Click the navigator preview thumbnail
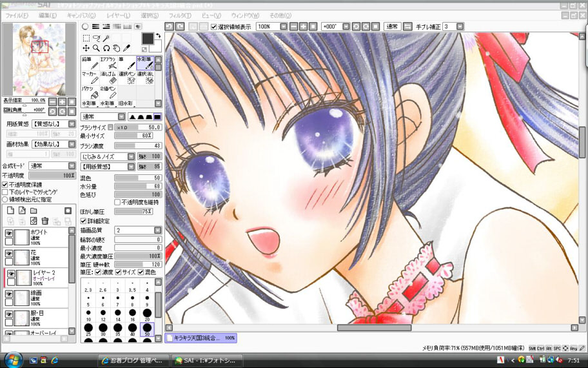588x368 pixels. 39,59
